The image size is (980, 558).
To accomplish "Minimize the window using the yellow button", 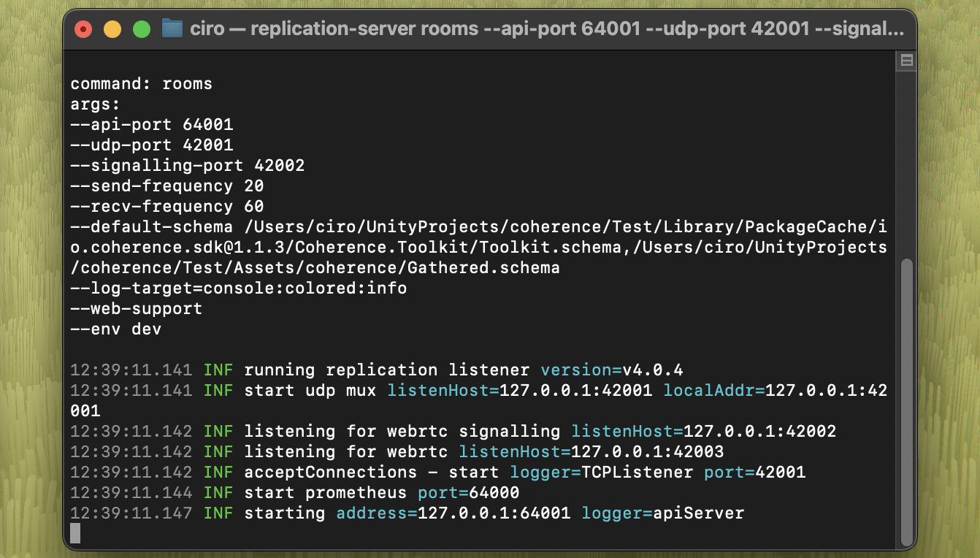I will point(112,29).
